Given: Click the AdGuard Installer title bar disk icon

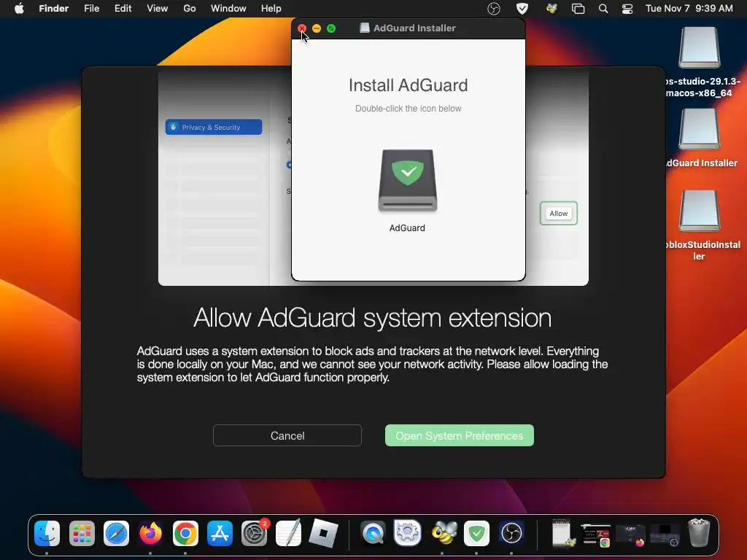Looking at the screenshot, I should (365, 28).
